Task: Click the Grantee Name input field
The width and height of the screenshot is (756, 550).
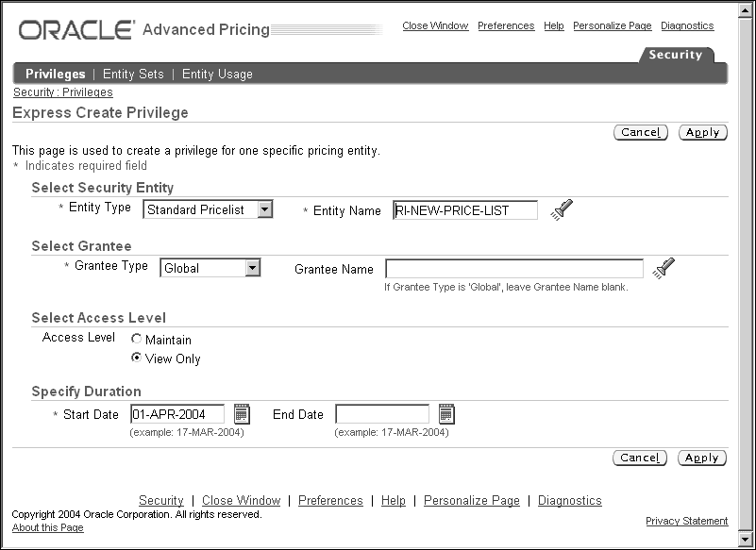Action: 514,269
